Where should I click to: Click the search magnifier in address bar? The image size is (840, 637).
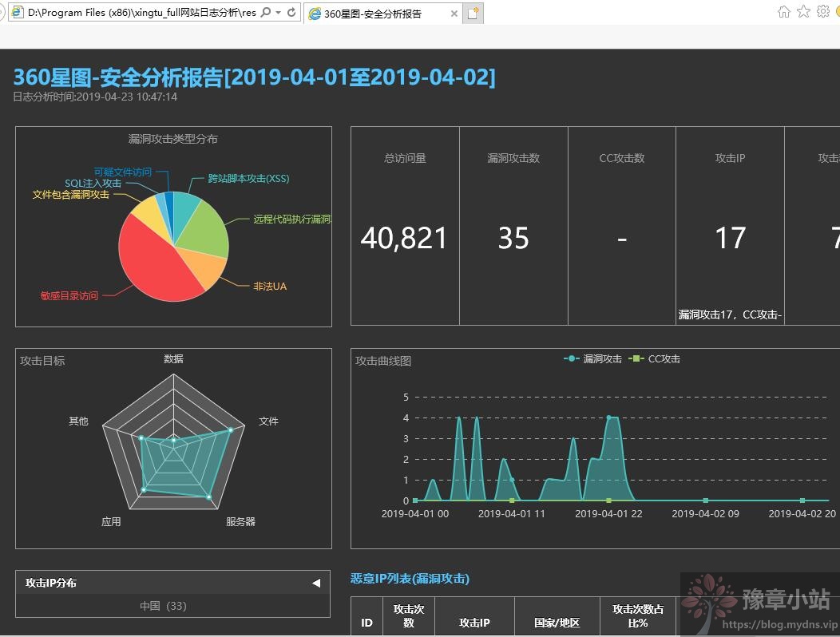click(x=265, y=12)
